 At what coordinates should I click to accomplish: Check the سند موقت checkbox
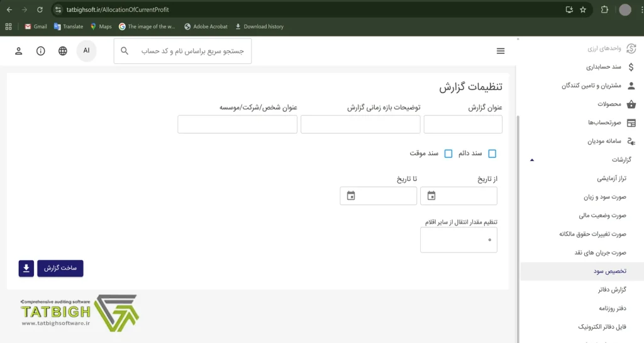coord(448,153)
